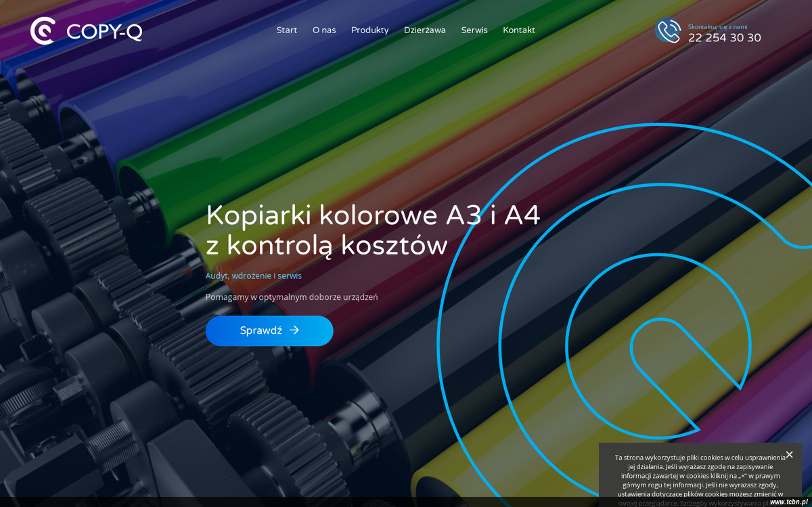812x507 pixels.
Task: Click the Sprawdź button
Action: pyautogui.click(x=269, y=330)
